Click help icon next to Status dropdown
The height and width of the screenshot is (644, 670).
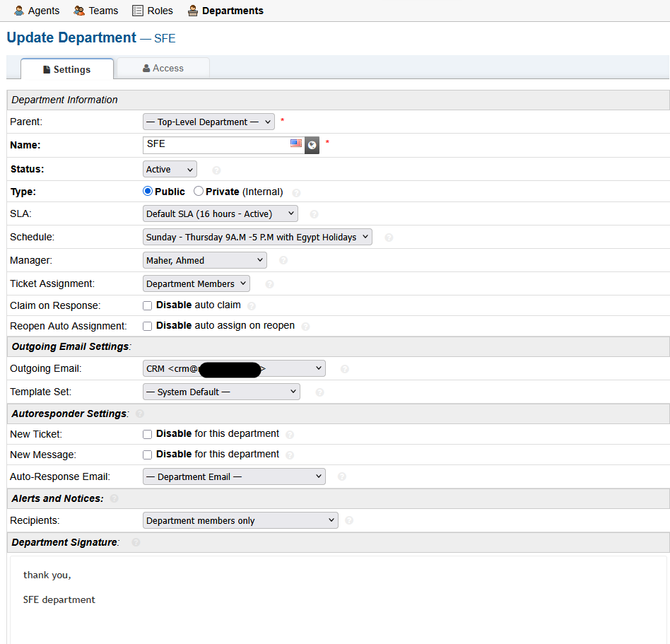pyautogui.click(x=216, y=170)
